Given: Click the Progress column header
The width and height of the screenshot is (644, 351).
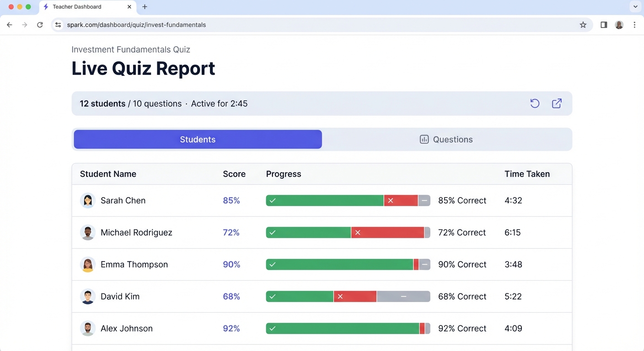Looking at the screenshot, I should [284, 174].
